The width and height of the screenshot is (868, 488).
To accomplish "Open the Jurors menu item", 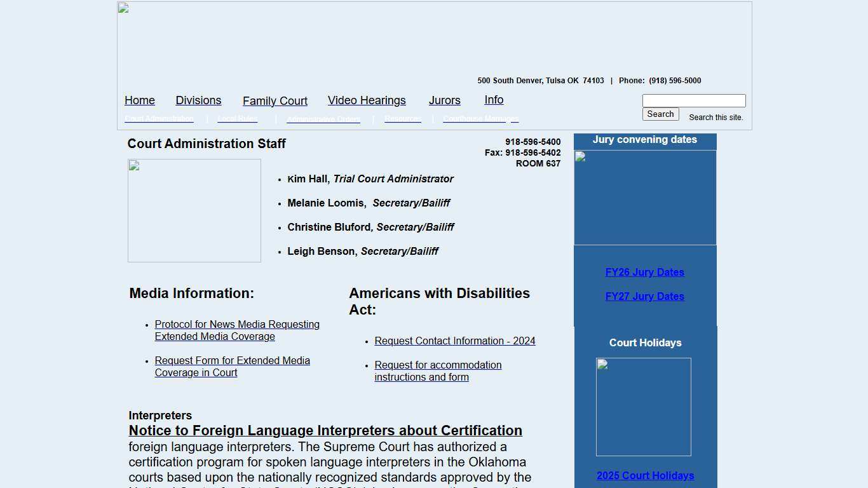I will (445, 100).
